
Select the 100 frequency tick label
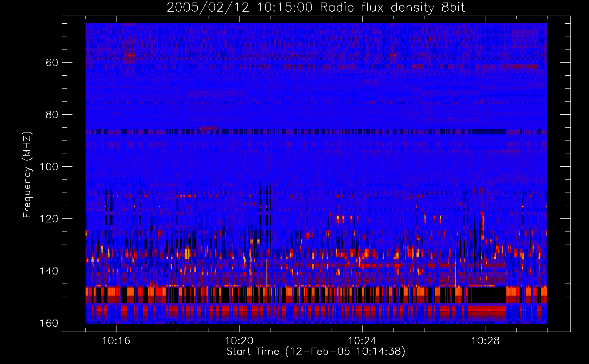pos(49,167)
